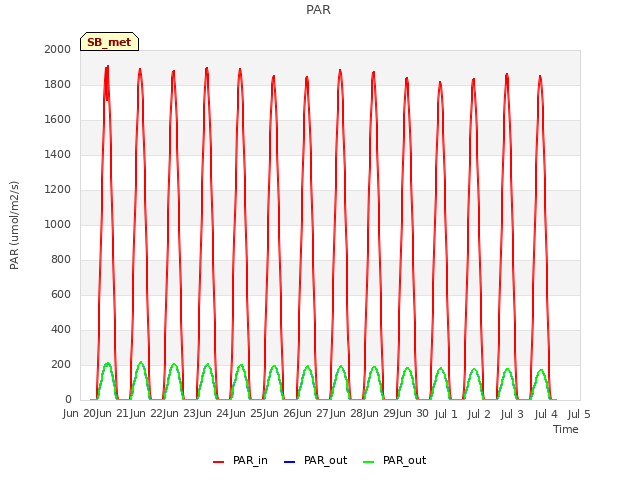The width and height of the screenshot is (640, 480).
Task: Click the Jul 4 x-axis tick label
Action: [546, 414]
